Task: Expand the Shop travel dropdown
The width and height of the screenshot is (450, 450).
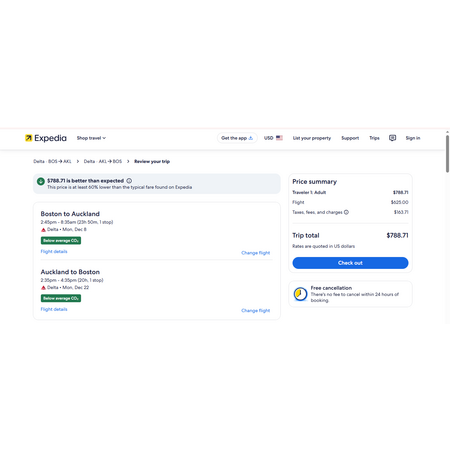Action: [x=91, y=138]
